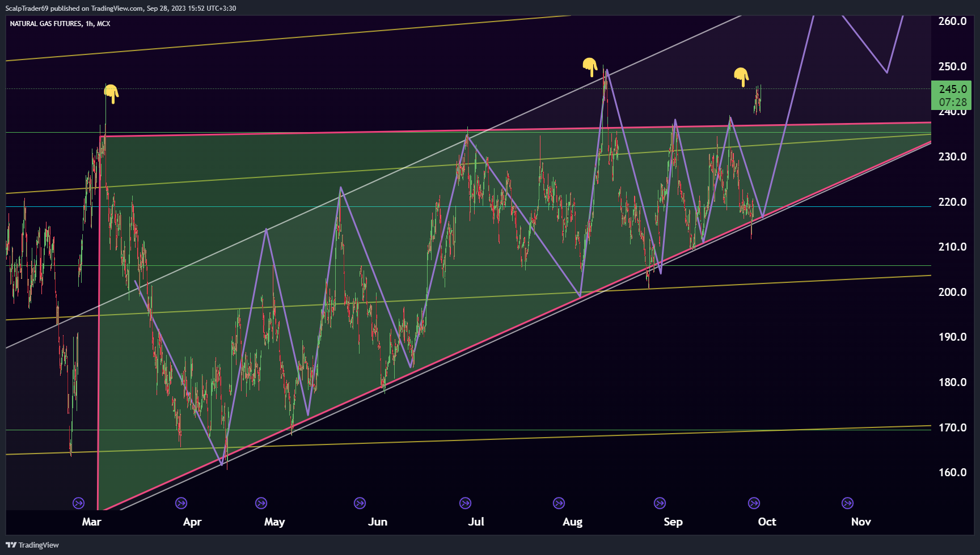Click the pointing hand emoji near March peak
This screenshot has width=980, height=555.
click(111, 94)
